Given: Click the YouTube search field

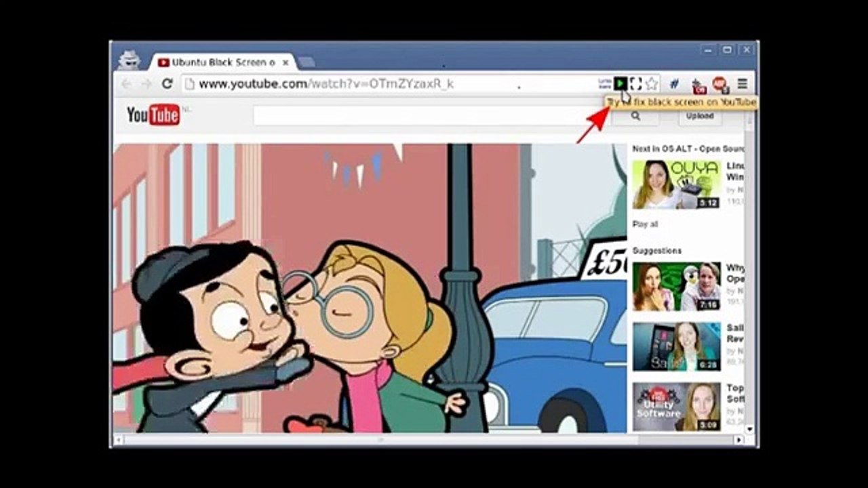Looking at the screenshot, I should (432, 116).
